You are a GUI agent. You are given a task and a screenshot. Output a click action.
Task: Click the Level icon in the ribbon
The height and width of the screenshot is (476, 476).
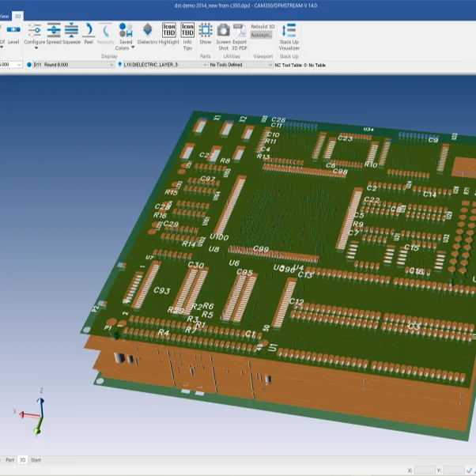pyautogui.click(x=13, y=30)
